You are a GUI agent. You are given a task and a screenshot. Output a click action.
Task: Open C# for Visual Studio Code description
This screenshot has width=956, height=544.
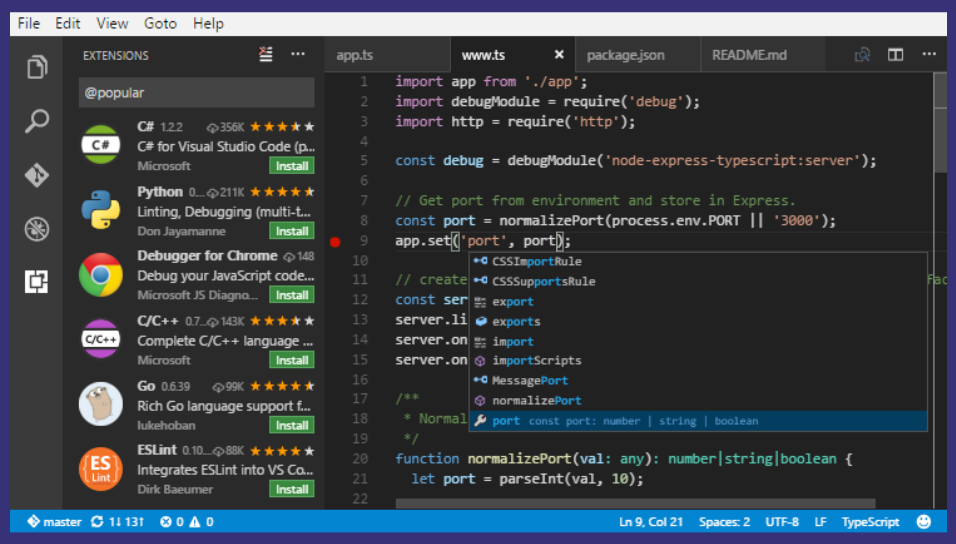pyautogui.click(x=226, y=146)
